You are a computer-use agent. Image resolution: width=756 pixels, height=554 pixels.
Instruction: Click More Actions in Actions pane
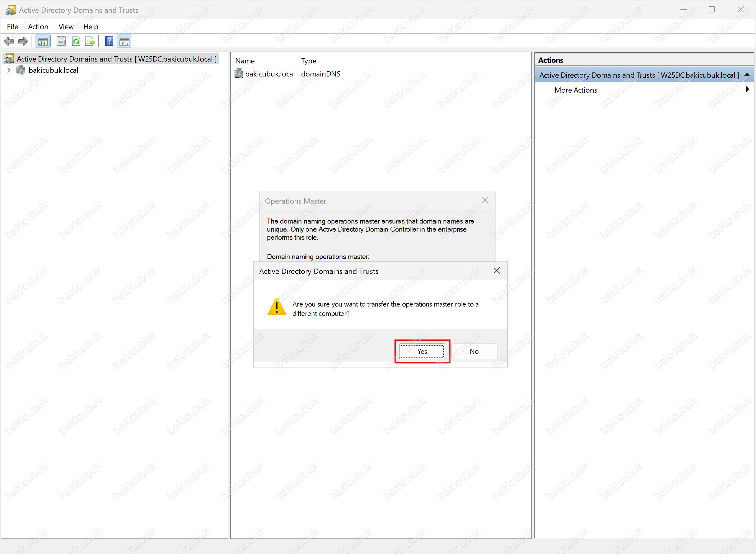pyautogui.click(x=576, y=90)
